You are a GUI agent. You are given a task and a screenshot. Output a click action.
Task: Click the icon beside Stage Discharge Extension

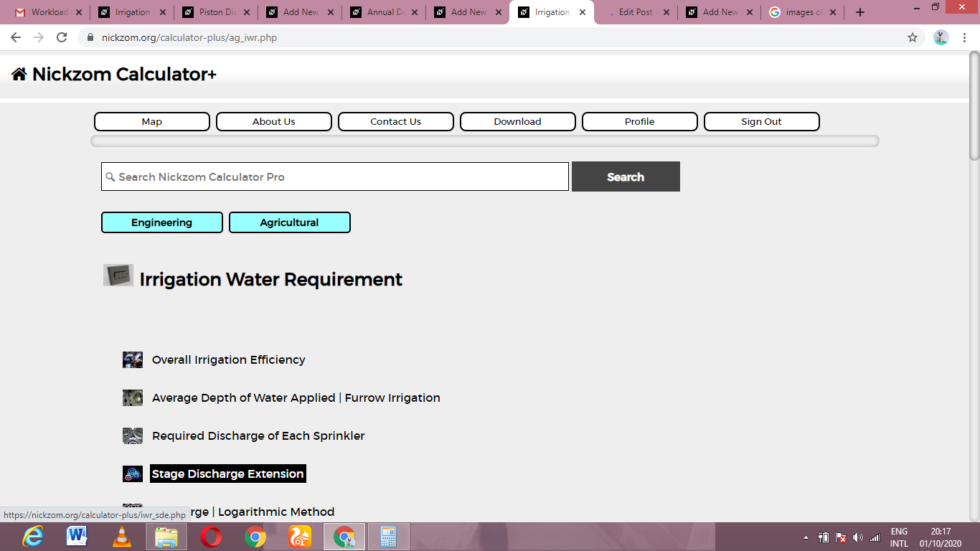pyautogui.click(x=133, y=474)
